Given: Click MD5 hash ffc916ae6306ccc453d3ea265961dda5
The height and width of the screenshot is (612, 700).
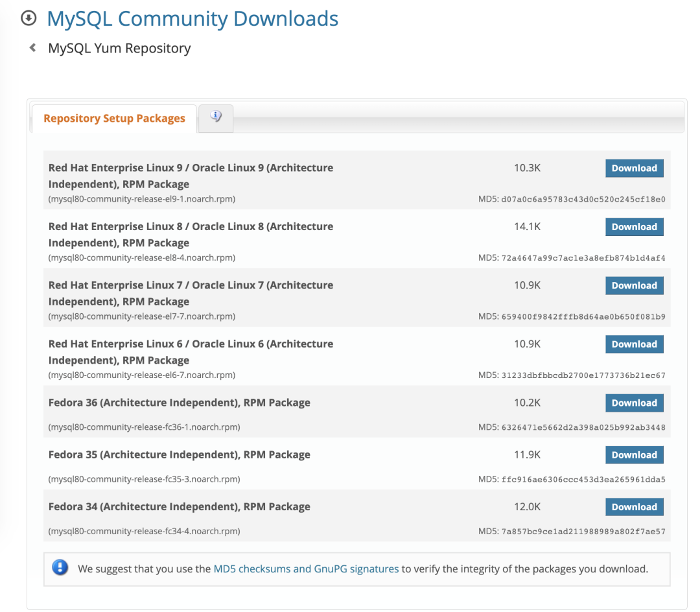Looking at the screenshot, I should [583, 480].
